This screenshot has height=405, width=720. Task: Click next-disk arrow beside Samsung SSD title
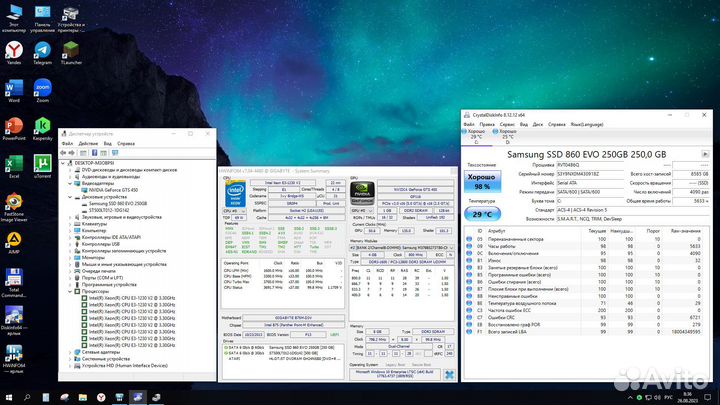coord(705,154)
